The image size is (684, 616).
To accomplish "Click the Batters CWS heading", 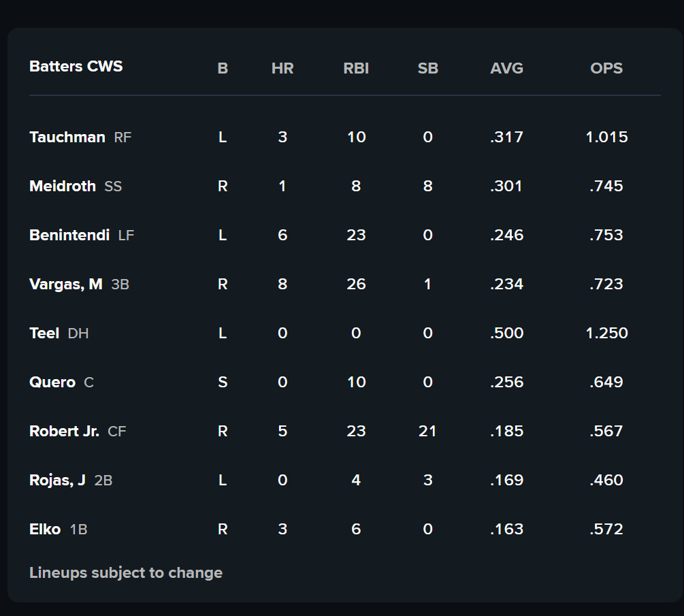I will (76, 67).
